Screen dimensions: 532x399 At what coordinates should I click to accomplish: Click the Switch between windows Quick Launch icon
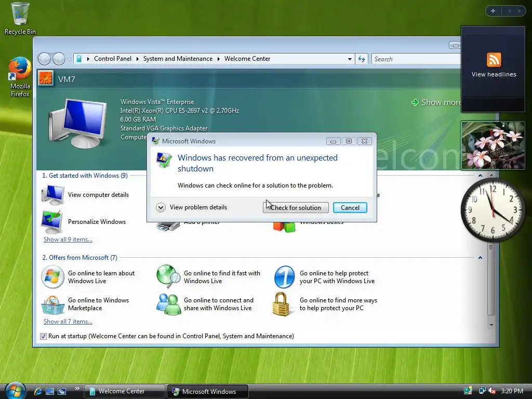tap(62, 392)
